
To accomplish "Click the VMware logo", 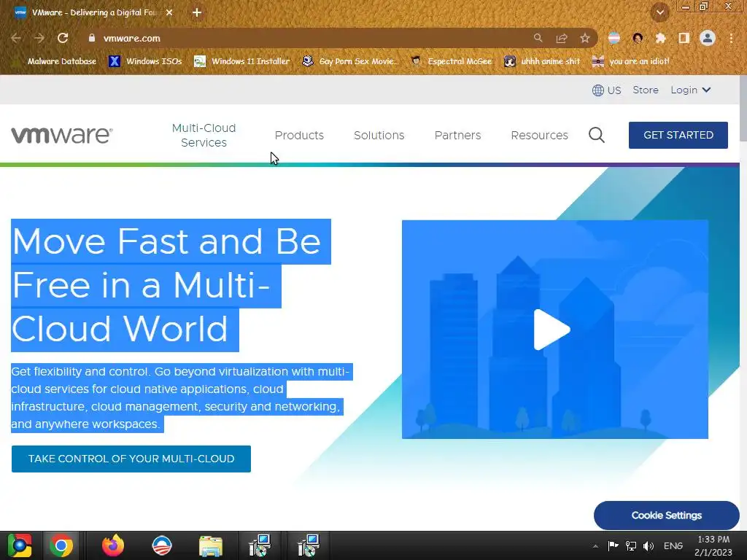I will click(x=62, y=135).
